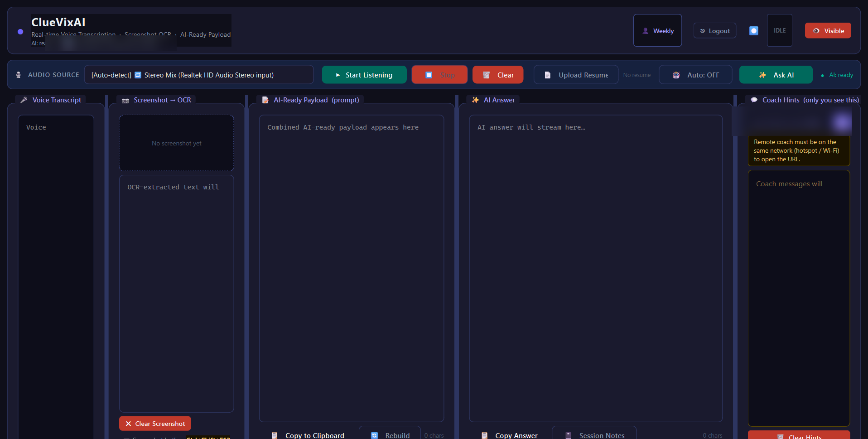Click the camera icon on Screenshot OCR
The image size is (868, 439).
(125, 101)
